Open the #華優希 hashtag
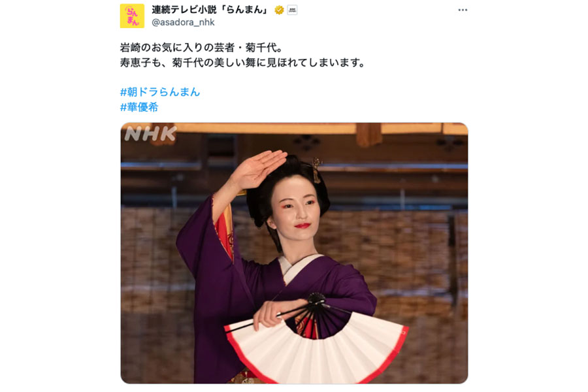 click(x=139, y=107)
